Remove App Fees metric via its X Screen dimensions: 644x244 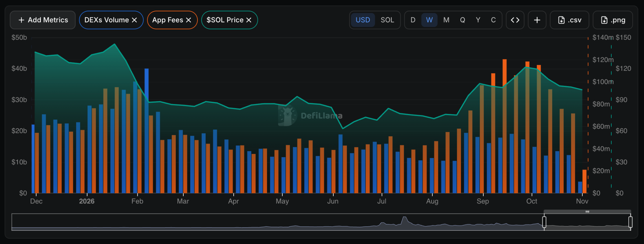pyautogui.click(x=189, y=20)
